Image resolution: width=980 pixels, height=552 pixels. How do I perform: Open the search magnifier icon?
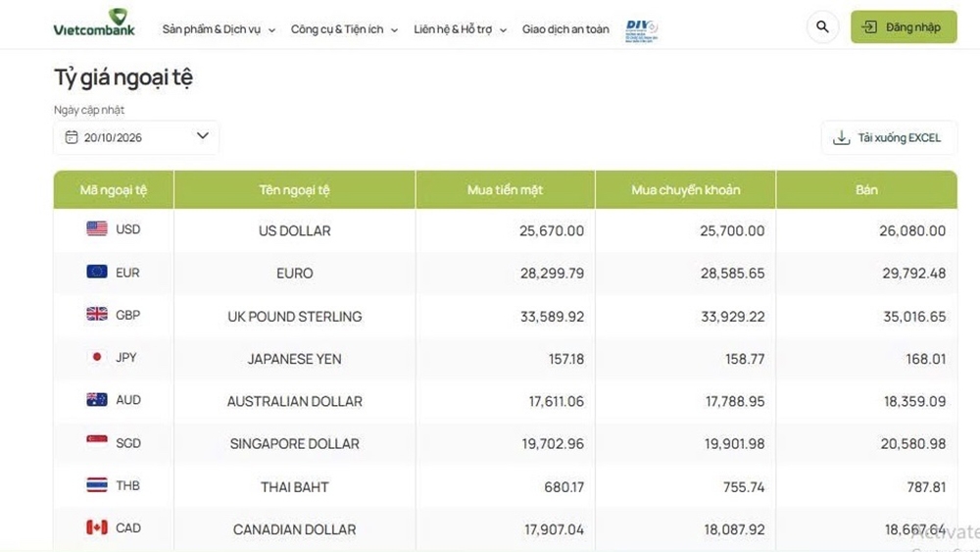pyautogui.click(x=822, y=26)
